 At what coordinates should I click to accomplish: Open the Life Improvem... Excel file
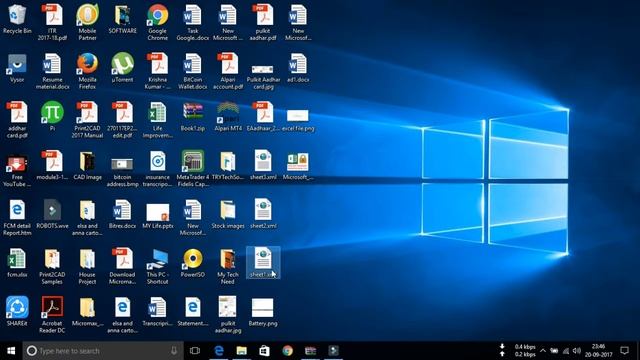pos(158,120)
